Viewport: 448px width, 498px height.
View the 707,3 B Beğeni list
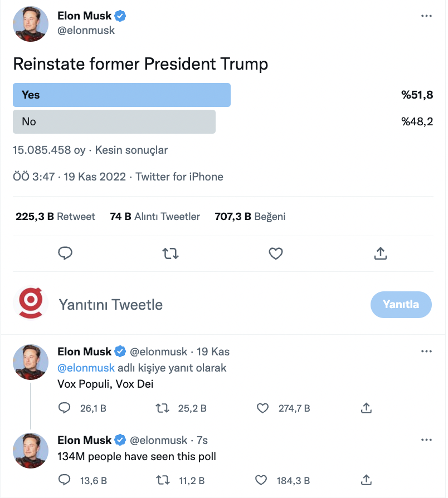[x=250, y=217]
